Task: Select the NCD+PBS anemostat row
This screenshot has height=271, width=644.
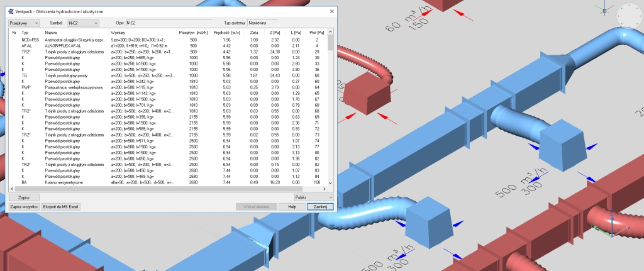Action: pyautogui.click(x=63, y=40)
